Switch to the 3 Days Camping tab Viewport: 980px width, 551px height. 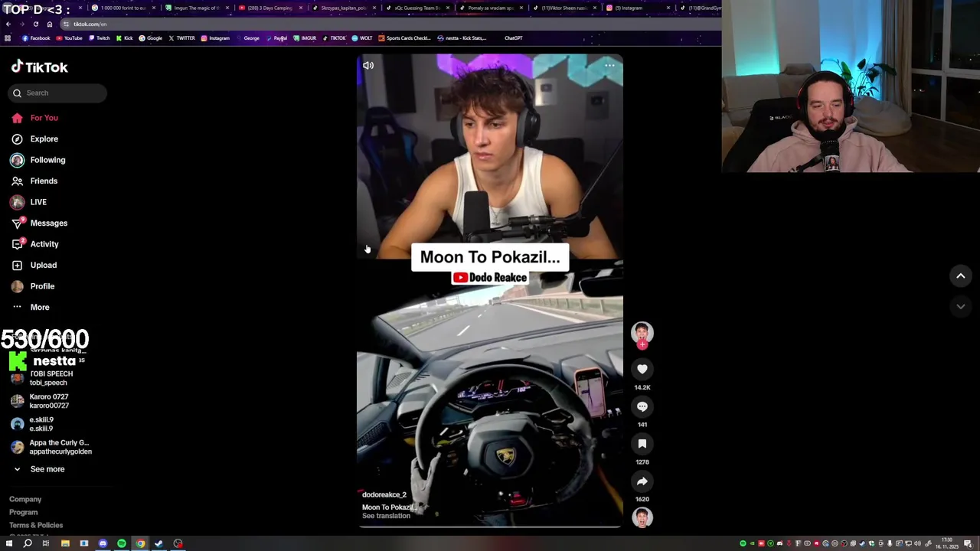(x=269, y=8)
